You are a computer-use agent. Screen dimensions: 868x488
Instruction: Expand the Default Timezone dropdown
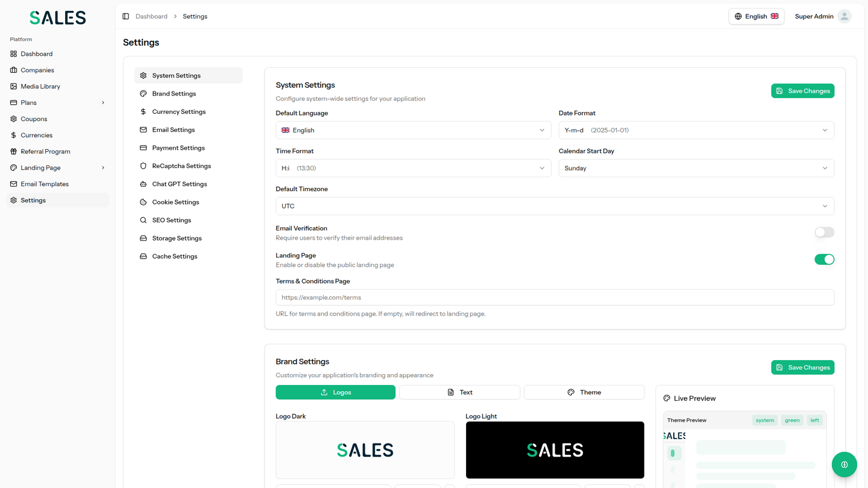(554, 206)
